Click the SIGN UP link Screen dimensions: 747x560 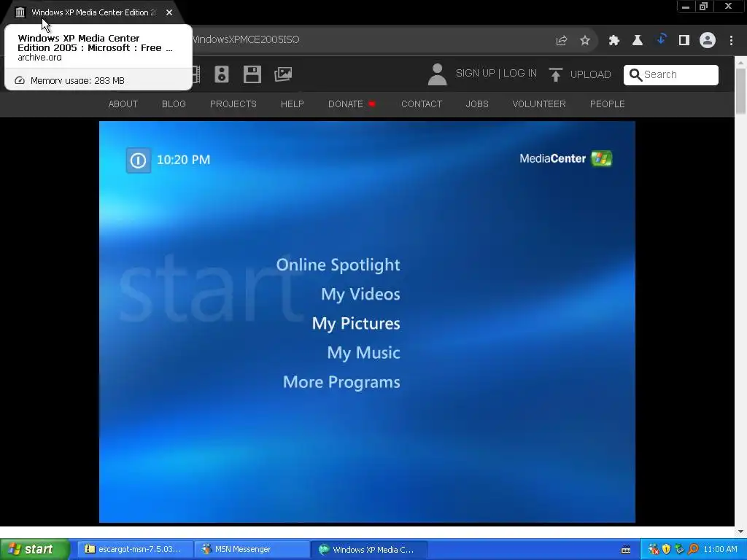(475, 74)
